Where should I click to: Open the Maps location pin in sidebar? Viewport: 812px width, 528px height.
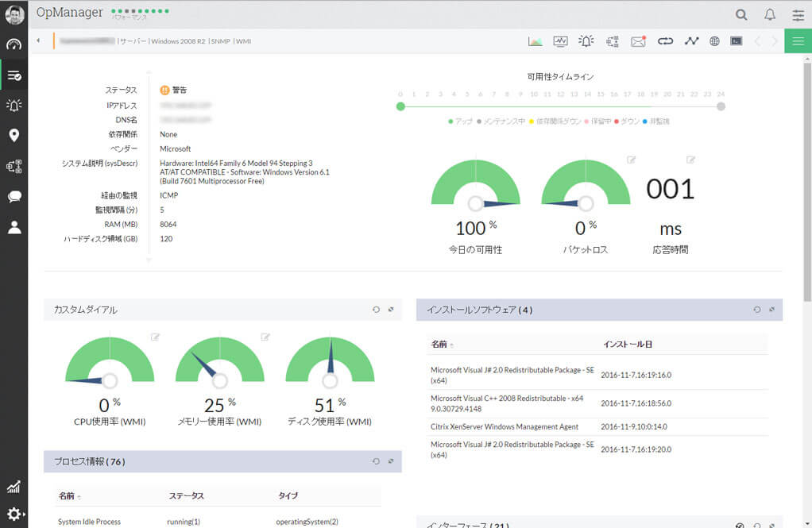14,135
